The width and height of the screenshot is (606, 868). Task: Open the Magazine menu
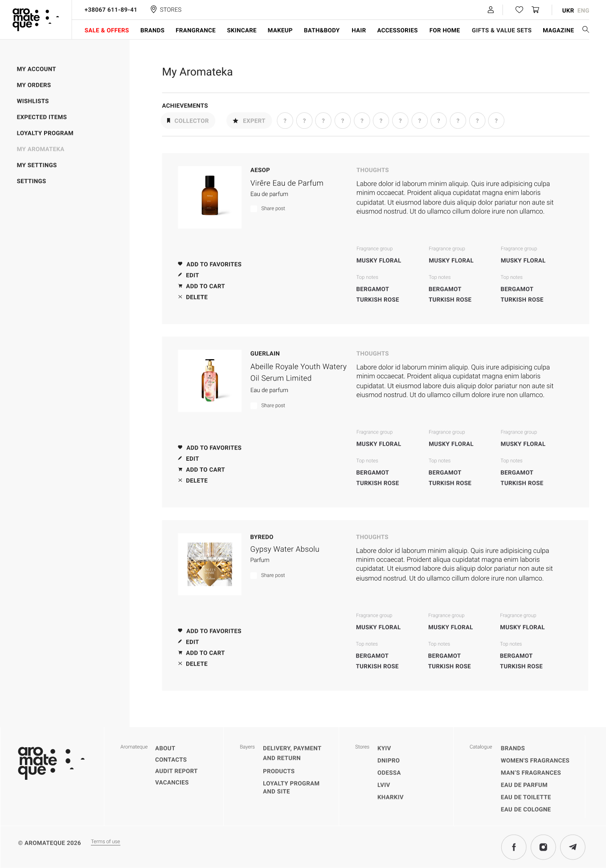coord(558,30)
